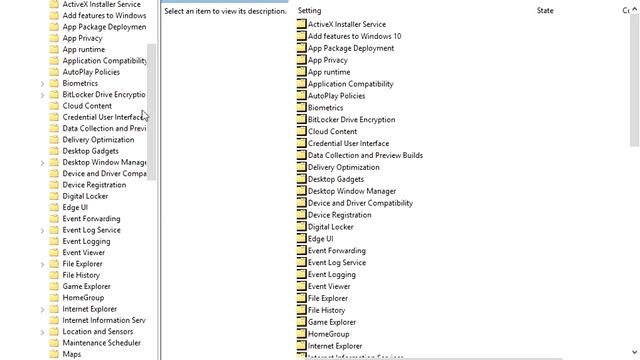Click the Internet Explorer folder icon in the Setting list
This screenshot has height=360, width=640.
(301, 345)
